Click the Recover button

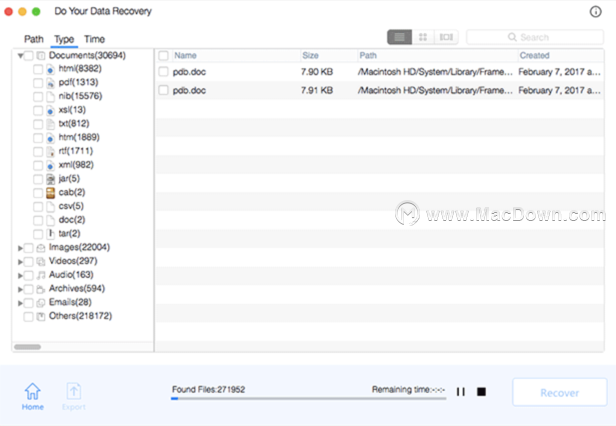560,392
